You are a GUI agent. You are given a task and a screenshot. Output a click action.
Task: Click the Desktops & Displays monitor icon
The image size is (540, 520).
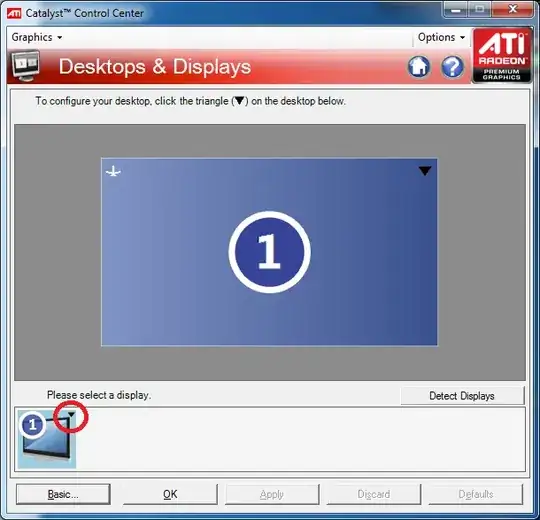26,66
